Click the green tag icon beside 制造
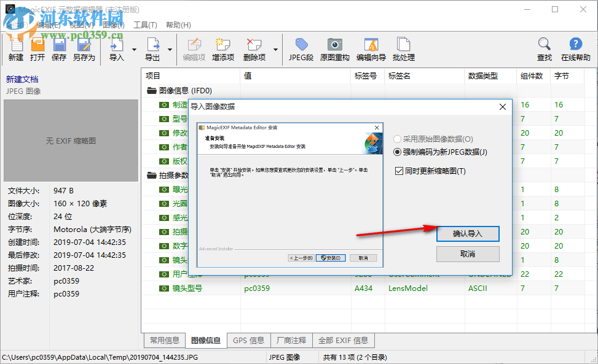This screenshot has width=598, height=364. coord(164,105)
